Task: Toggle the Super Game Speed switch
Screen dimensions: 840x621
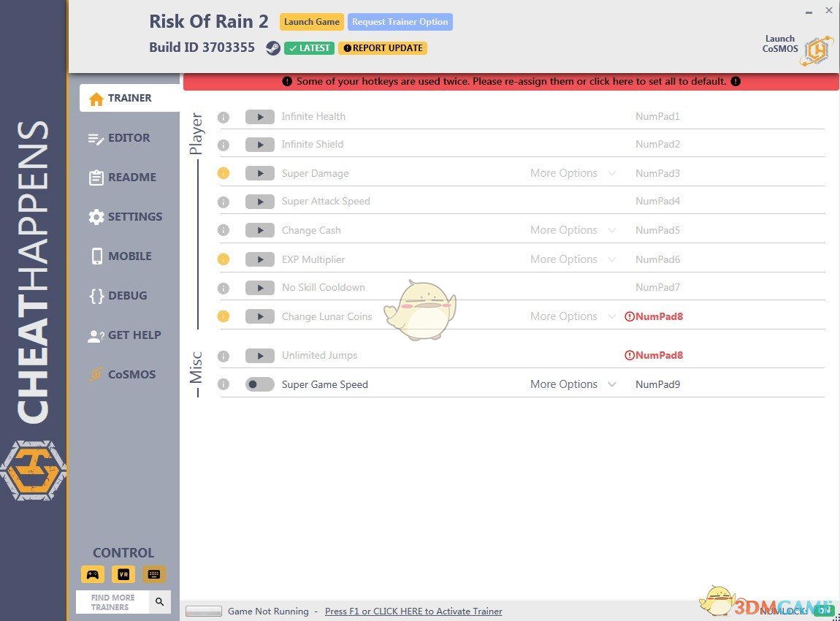Action: [x=260, y=384]
